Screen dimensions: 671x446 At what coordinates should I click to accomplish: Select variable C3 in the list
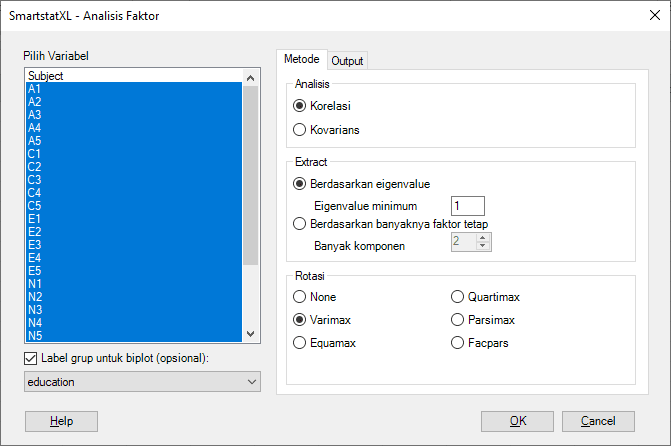click(x=134, y=180)
